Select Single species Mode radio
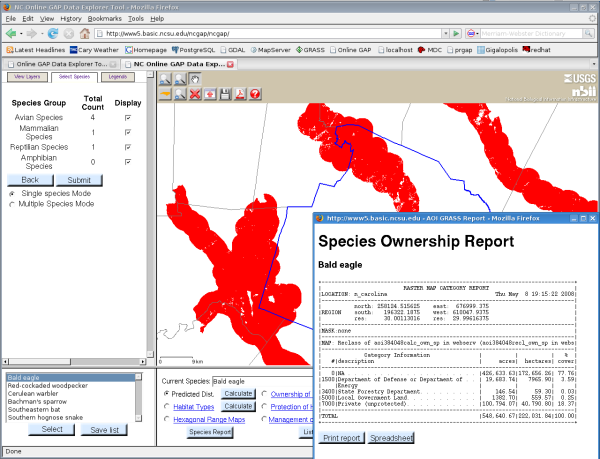This screenshot has height=459, width=600. [12, 194]
